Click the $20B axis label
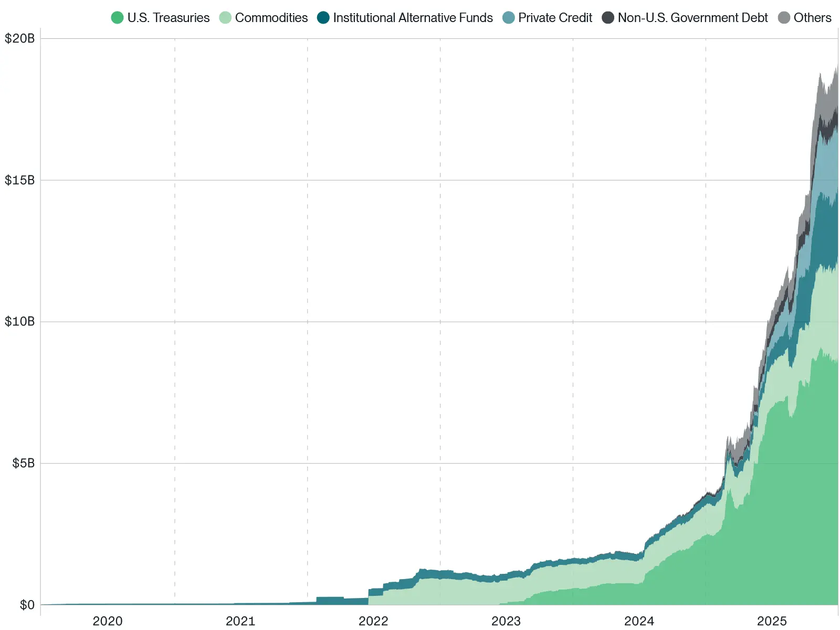840x630 pixels. 19,38
